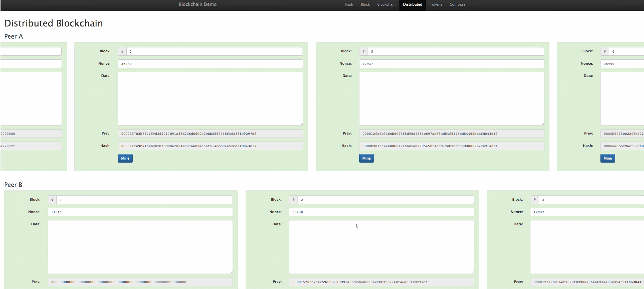
Task: Focus Peer B block 3 number field
Action: pyautogui.click(x=591, y=200)
